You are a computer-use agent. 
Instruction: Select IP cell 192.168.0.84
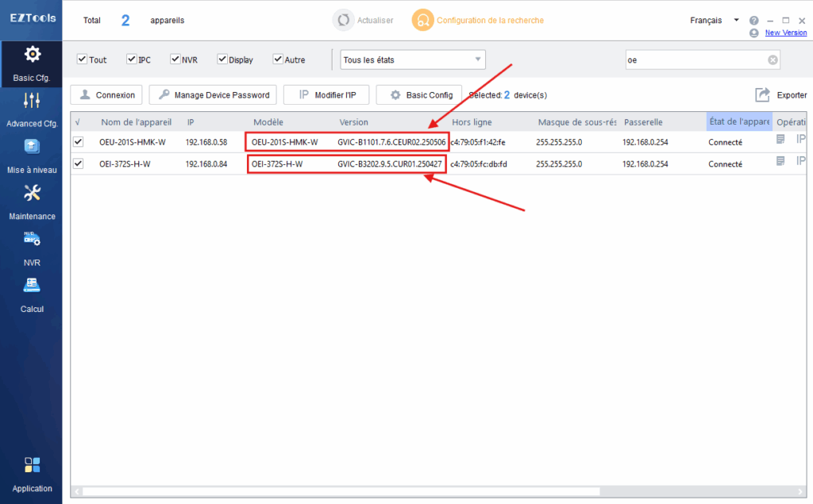(x=206, y=164)
